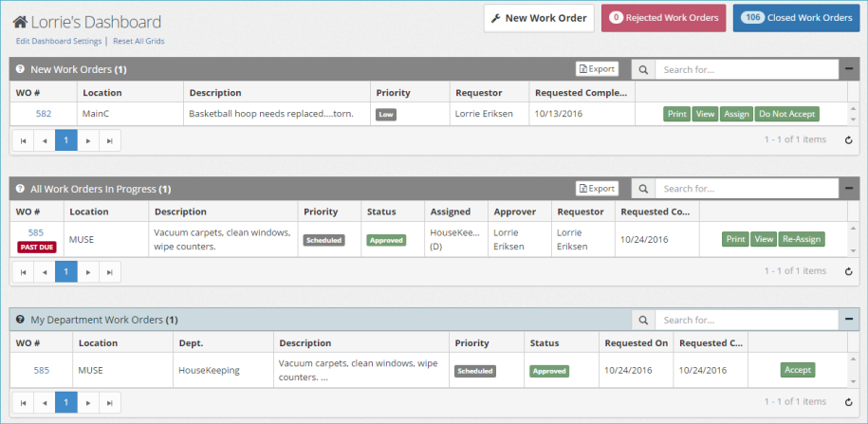868x424 pixels.
Task: Collapse the New Work Orders panel
Action: pyautogui.click(x=849, y=69)
